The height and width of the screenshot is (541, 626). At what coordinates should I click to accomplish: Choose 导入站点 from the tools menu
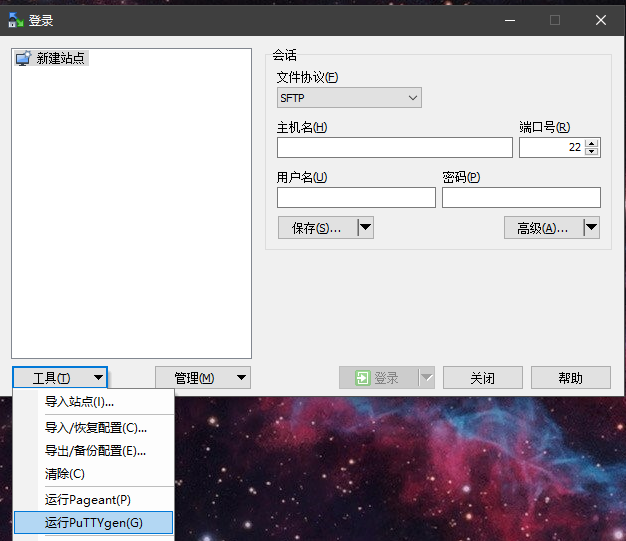pyautogui.click(x=80, y=402)
